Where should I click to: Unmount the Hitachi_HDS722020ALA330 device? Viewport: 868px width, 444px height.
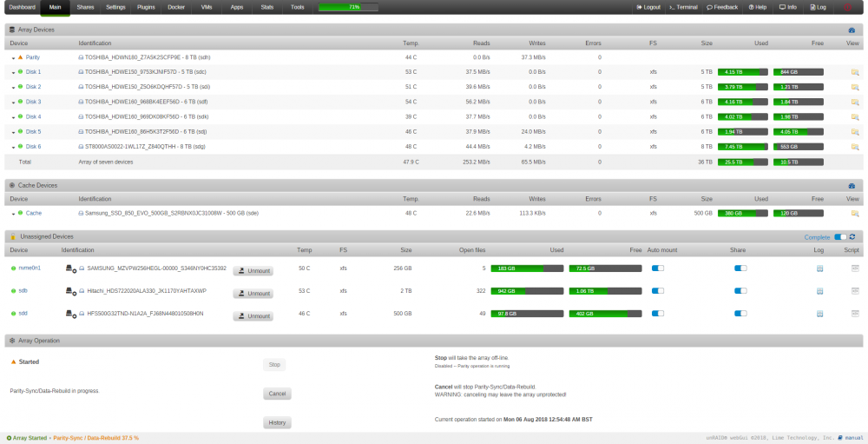253,293
